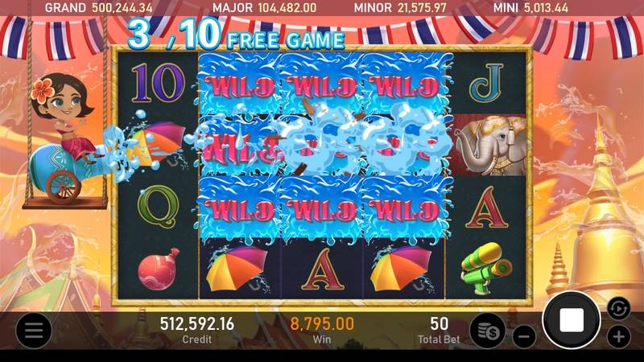The width and height of the screenshot is (644, 362).
Task: Select the umbrella symbol in bottom row, second reel
Action: point(237,269)
